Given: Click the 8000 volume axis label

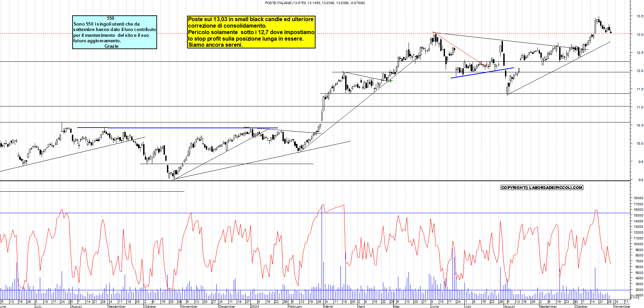Looking at the screenshot, I should (639, 255).
